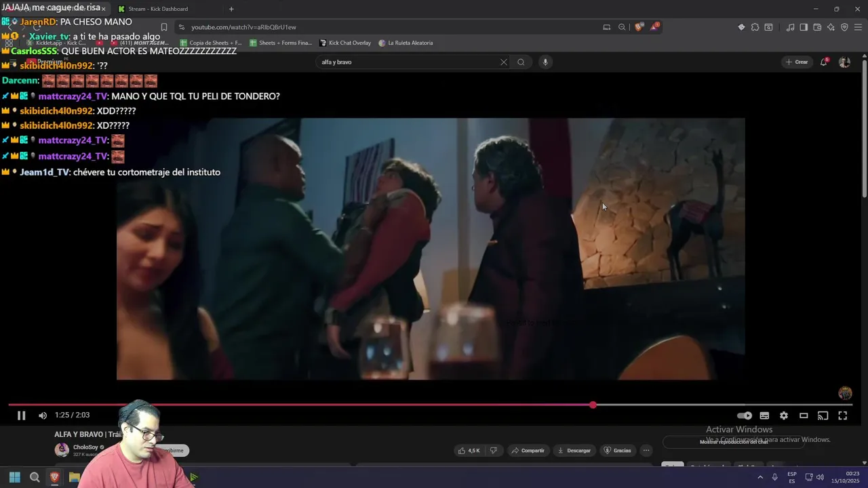The width and height of the screenshot is (868, 488).
Task: Click the chat username Darcenn
Action: (x=19, y=81)
